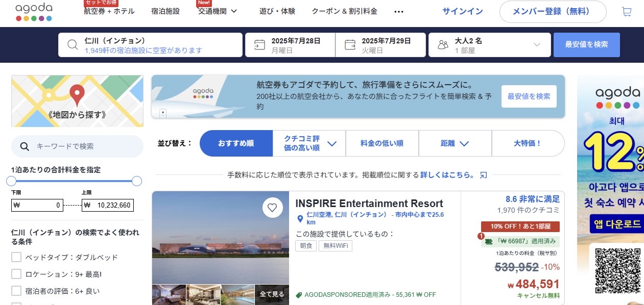Open 詳しくはこちら link
Viewport: 644px width, 305px height.
[447, 175]
